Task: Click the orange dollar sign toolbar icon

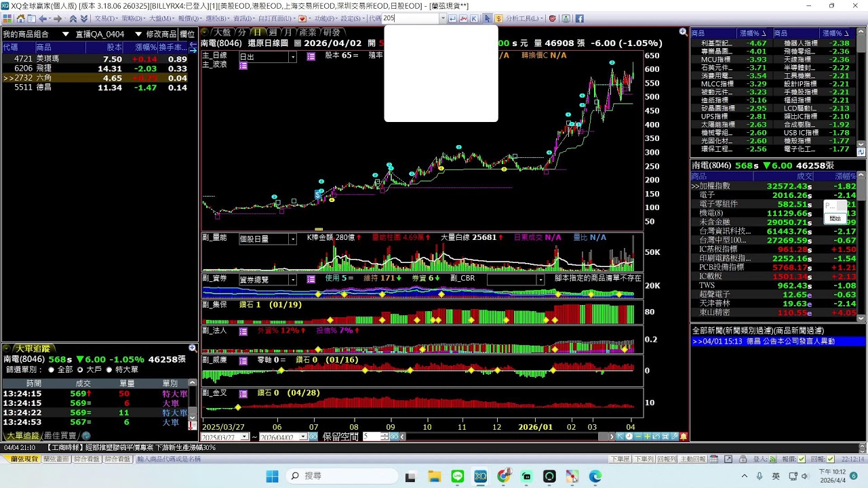Action: (498, 19)
